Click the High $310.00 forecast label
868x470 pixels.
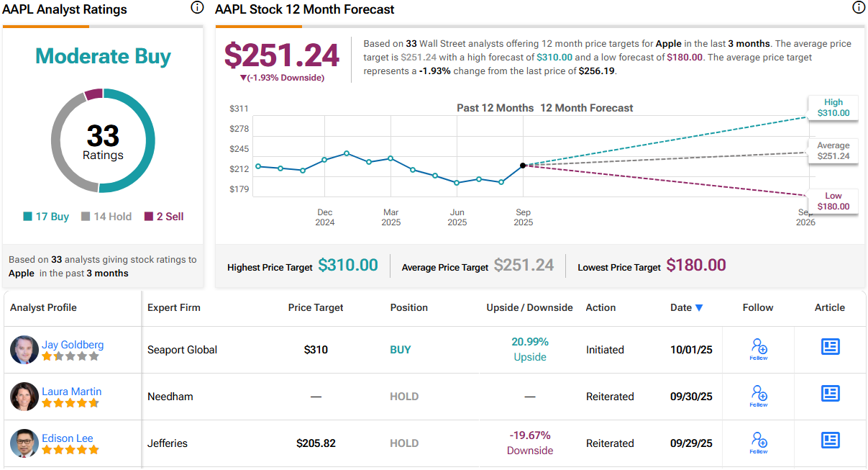(833, 108)
